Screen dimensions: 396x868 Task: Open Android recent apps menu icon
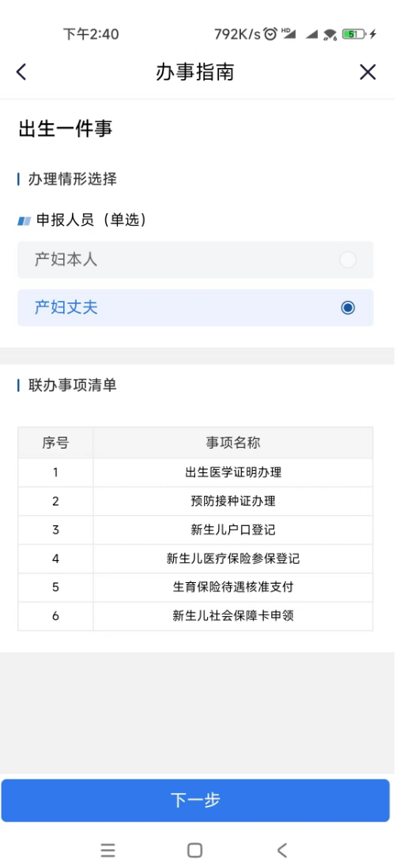(108, 850)
